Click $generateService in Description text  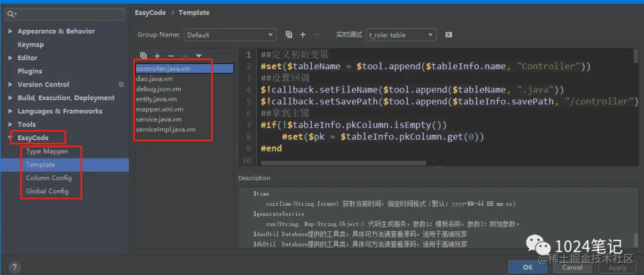tap(279, 214)
